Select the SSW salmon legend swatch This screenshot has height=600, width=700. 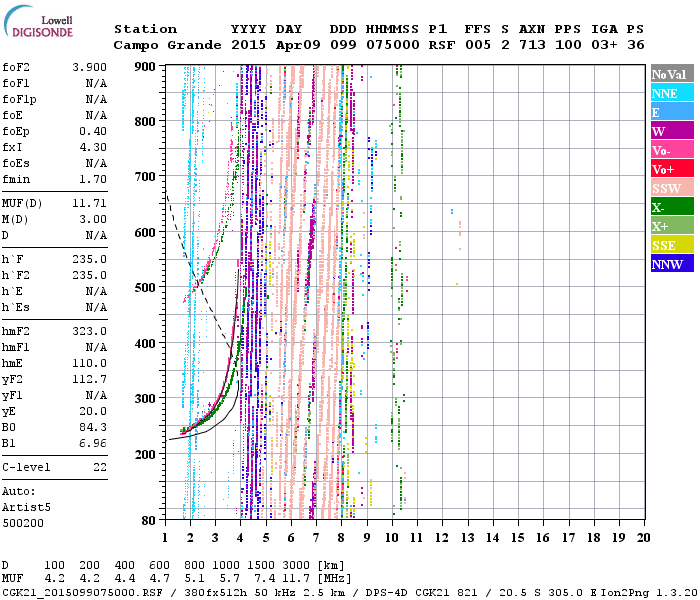tap(672, 188)
